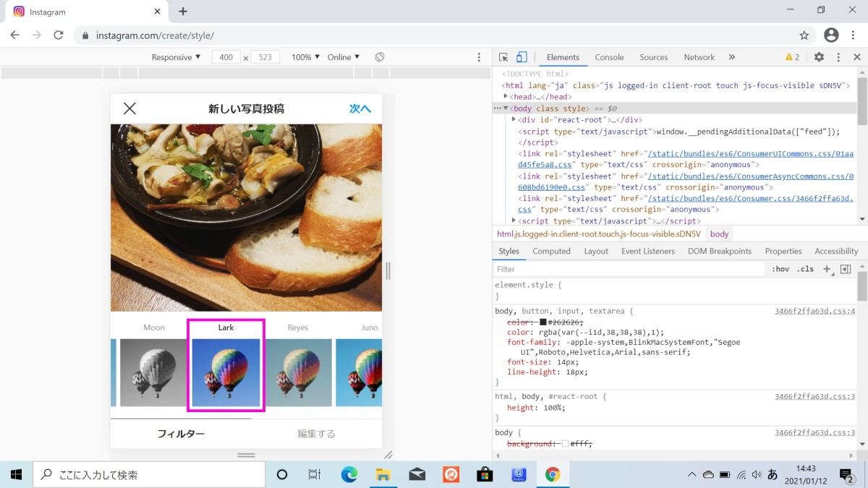Image resolution: width=868 pixels, height=488 pixels.
Task: Switch to the Event Listeners tab
Action: pyautogui.click(x=648, y=251)
